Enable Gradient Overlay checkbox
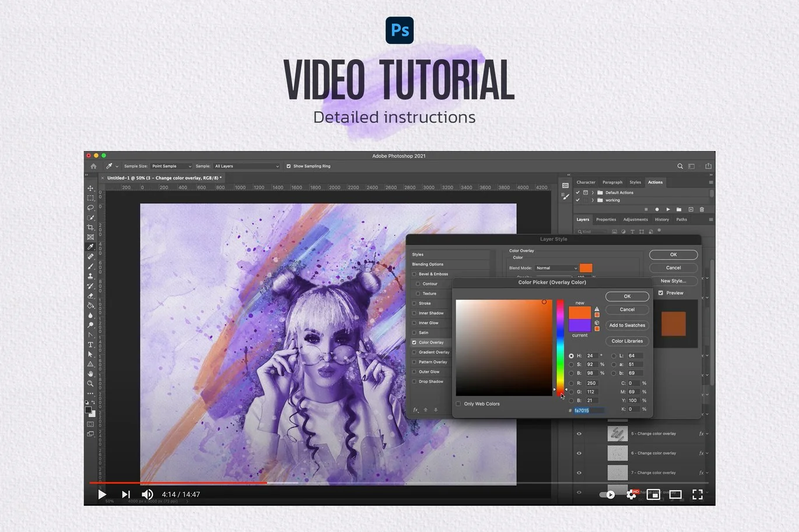The height and width of the screenshot is (532, 799). click(415, 352)
